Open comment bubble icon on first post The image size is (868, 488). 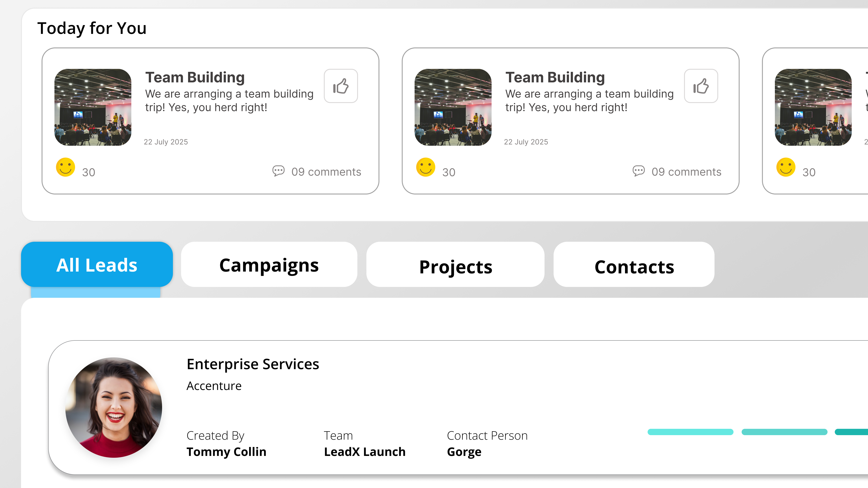[x=278, y=171]
